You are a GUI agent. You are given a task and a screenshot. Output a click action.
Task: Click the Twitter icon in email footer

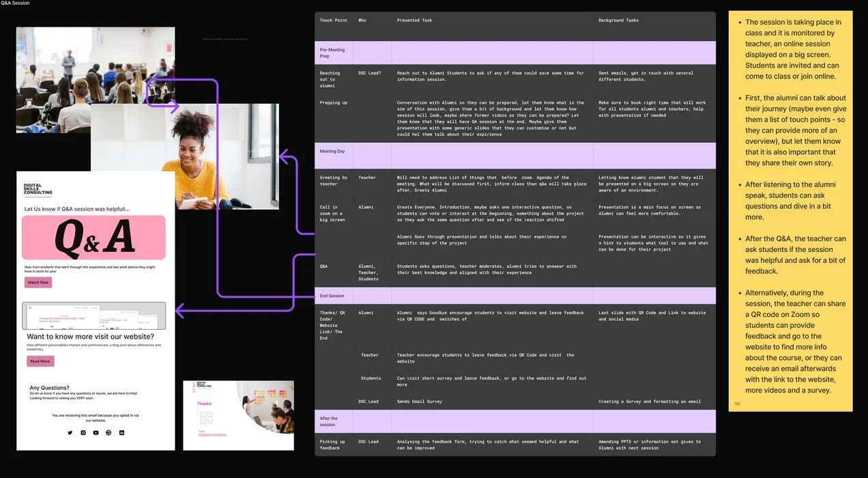pos(70,433)
